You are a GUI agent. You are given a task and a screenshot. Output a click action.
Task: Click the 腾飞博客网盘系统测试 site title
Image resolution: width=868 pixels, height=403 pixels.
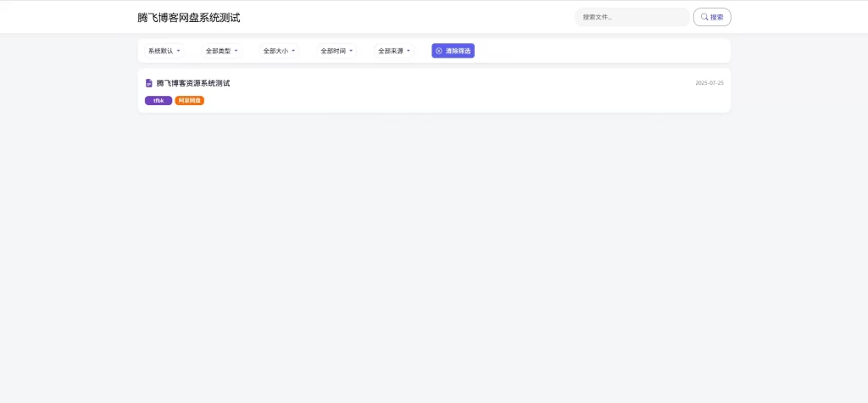188,18
